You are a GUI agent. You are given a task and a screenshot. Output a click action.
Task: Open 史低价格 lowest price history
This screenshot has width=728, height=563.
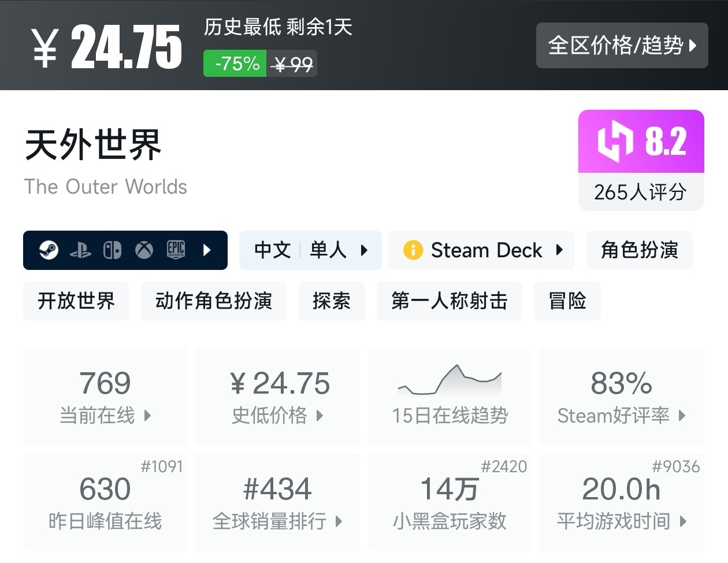(277, 397)
